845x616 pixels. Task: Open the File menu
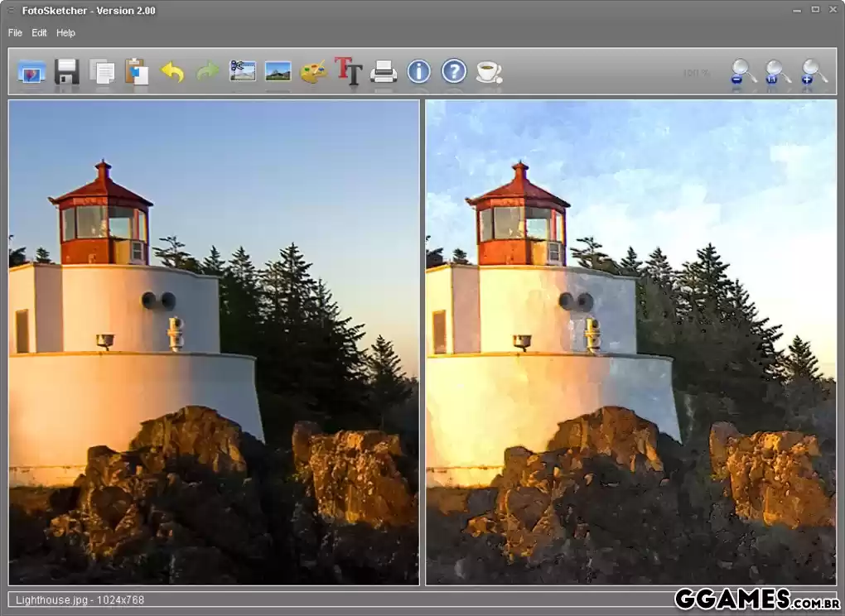pos(15,33)
